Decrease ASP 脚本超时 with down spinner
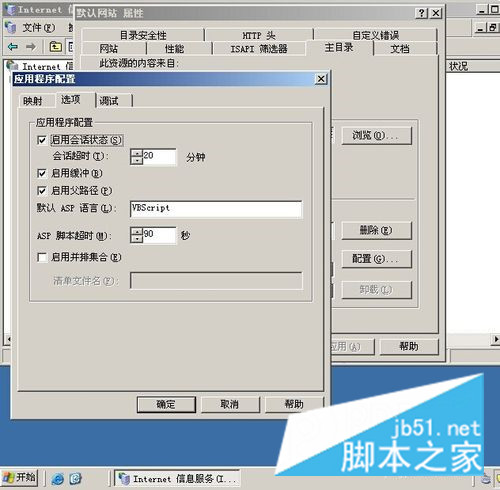Image resolution: width=500 pixels, height=490 pixels. (137, 239)
